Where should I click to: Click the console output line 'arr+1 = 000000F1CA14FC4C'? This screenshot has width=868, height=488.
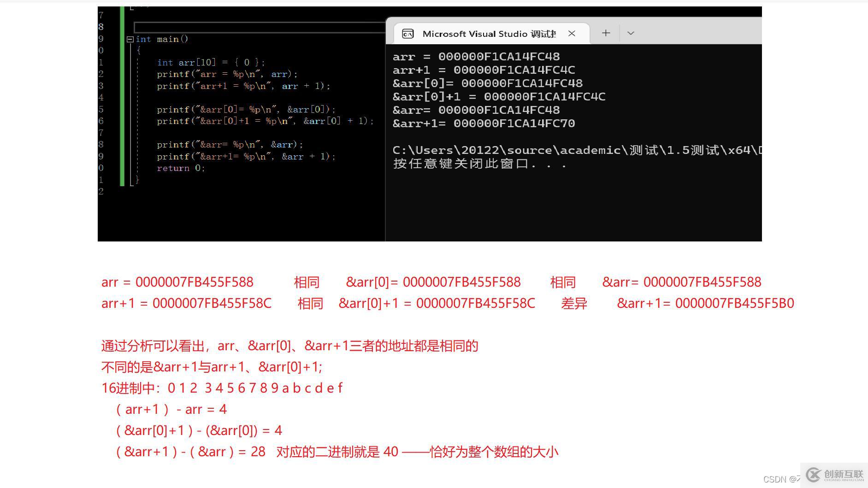pyautogui.click(x=484, y=70)
